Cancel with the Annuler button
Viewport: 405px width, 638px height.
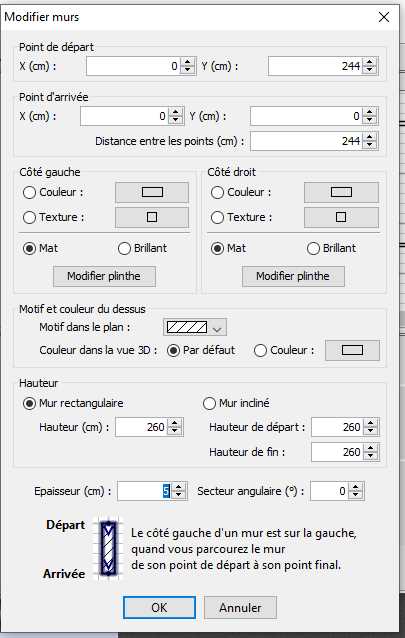click(240, 607)
